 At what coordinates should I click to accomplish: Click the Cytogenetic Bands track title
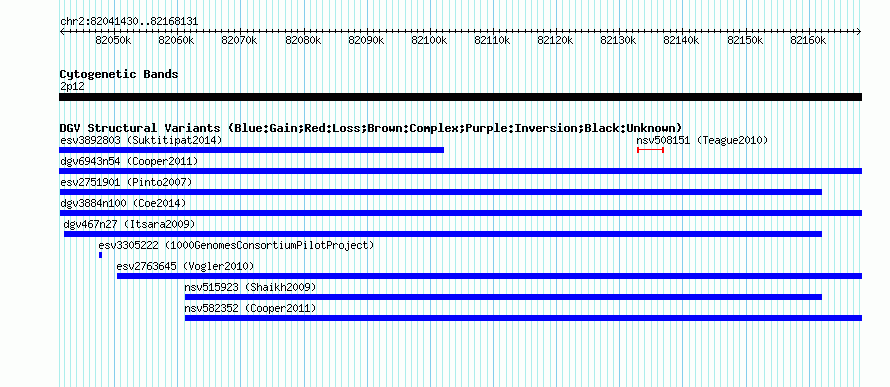pyautogui.click(x=119, y=74)
